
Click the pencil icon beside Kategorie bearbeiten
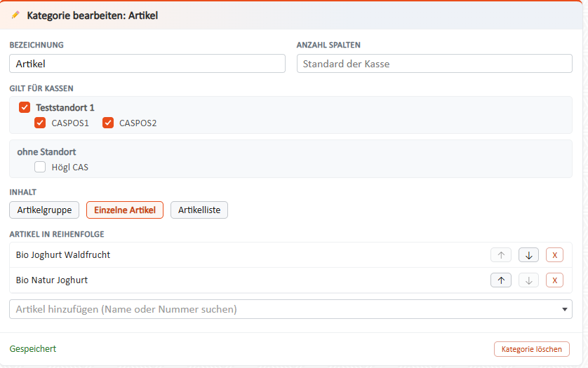(x=15, y=15)
